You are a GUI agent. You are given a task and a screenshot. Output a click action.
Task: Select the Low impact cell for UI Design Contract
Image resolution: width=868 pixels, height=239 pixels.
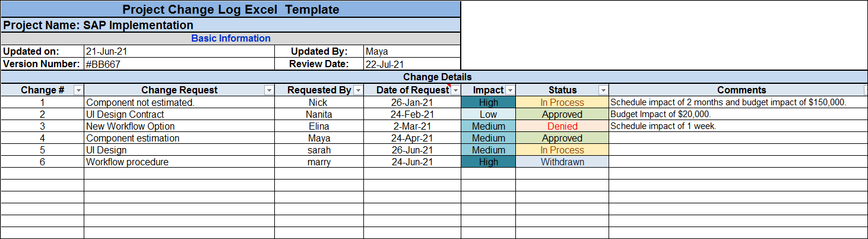tap(488, 114)
